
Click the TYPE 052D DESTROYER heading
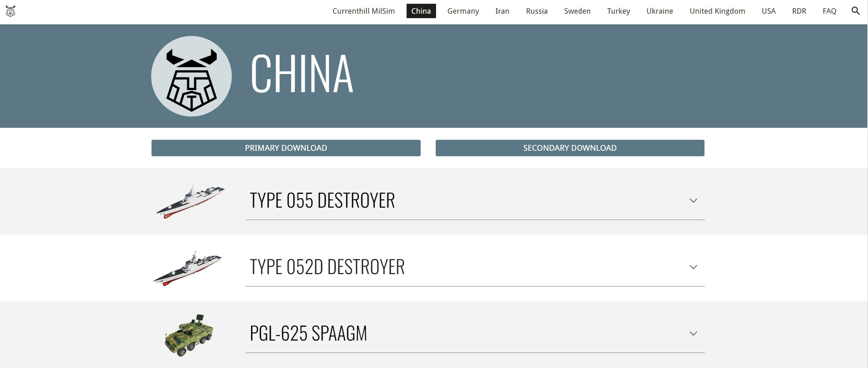point(327,267)
